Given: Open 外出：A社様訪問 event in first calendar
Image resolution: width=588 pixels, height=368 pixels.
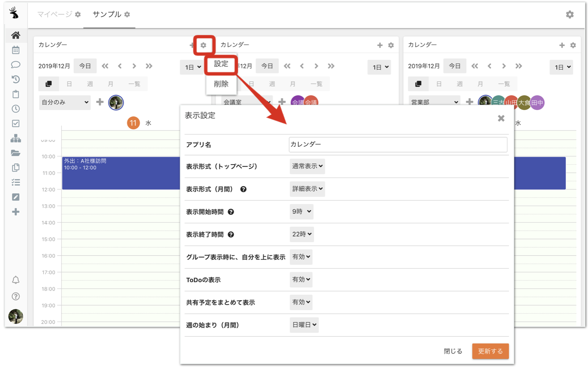Looking at the screenshot, I should pyautogui.click(x=121, y=173).
